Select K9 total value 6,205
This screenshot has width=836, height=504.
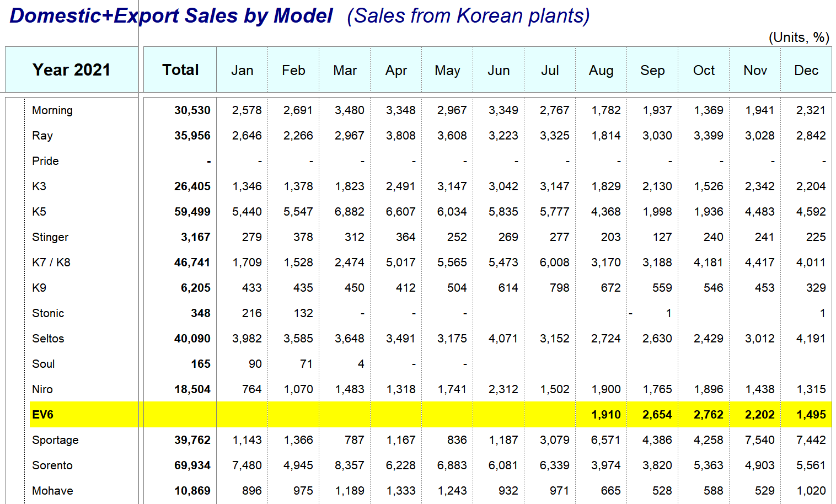(x=196, y=288)
